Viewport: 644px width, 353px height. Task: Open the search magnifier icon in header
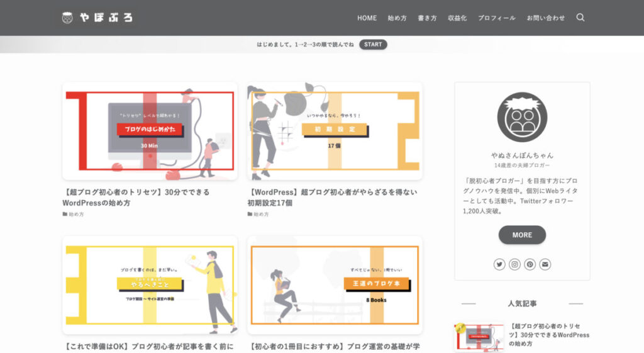580,17
